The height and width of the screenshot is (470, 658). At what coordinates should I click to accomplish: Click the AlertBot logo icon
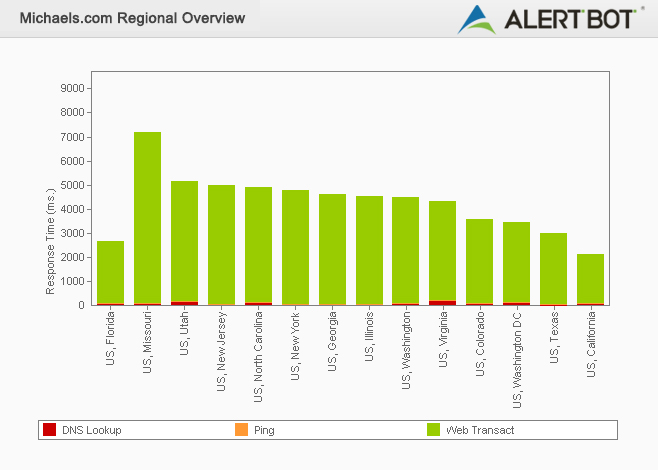[477, 18]
